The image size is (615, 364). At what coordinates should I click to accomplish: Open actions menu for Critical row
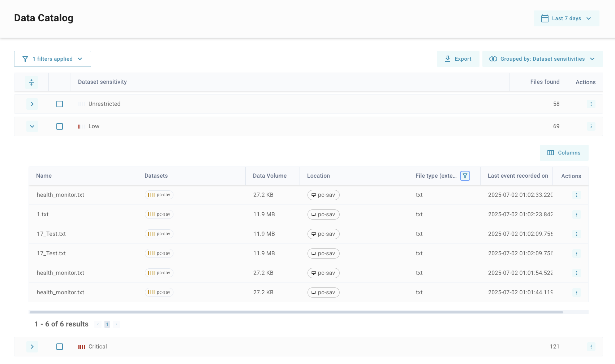591,347
